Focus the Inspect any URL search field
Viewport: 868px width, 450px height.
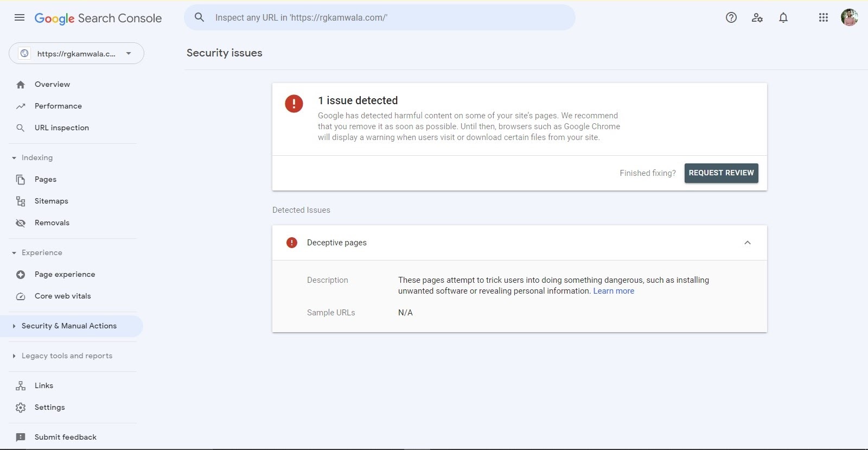(x=380, y=17)
